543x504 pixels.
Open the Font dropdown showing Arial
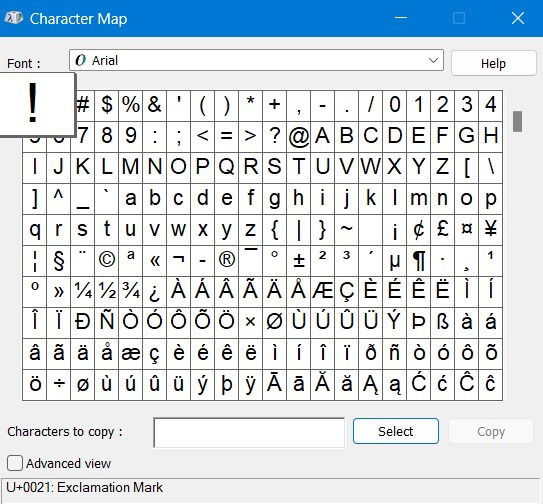click(x=256, y=60)
